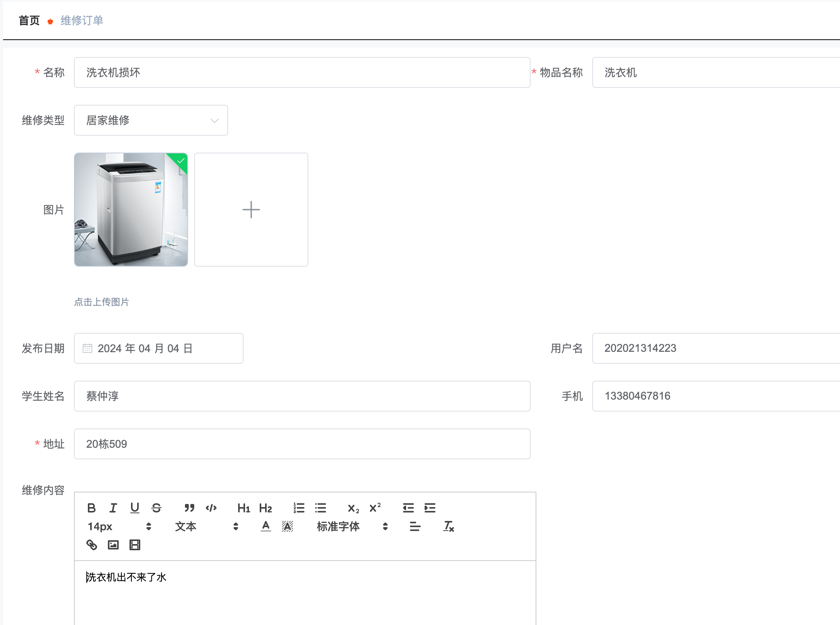The width and height of the screenshot is (840, 625).
Task: Insert a blockquote
Action: click(x=189, y=508)
